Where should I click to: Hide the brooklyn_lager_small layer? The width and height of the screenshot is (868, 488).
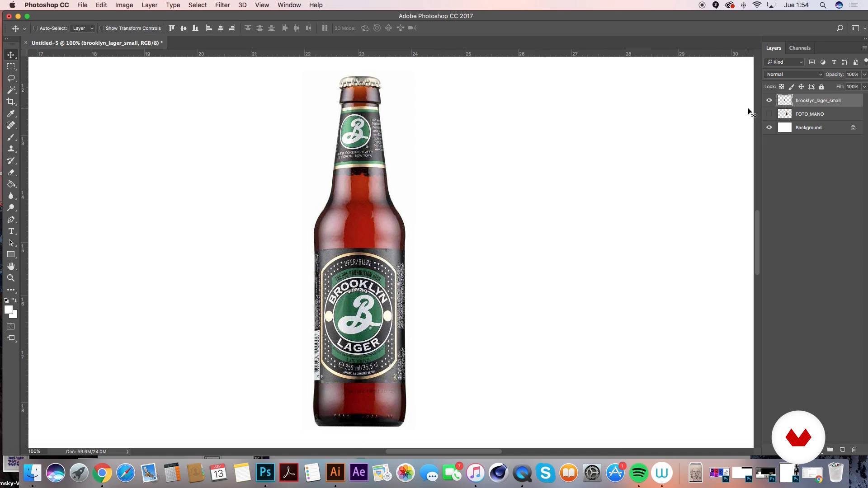769,100
